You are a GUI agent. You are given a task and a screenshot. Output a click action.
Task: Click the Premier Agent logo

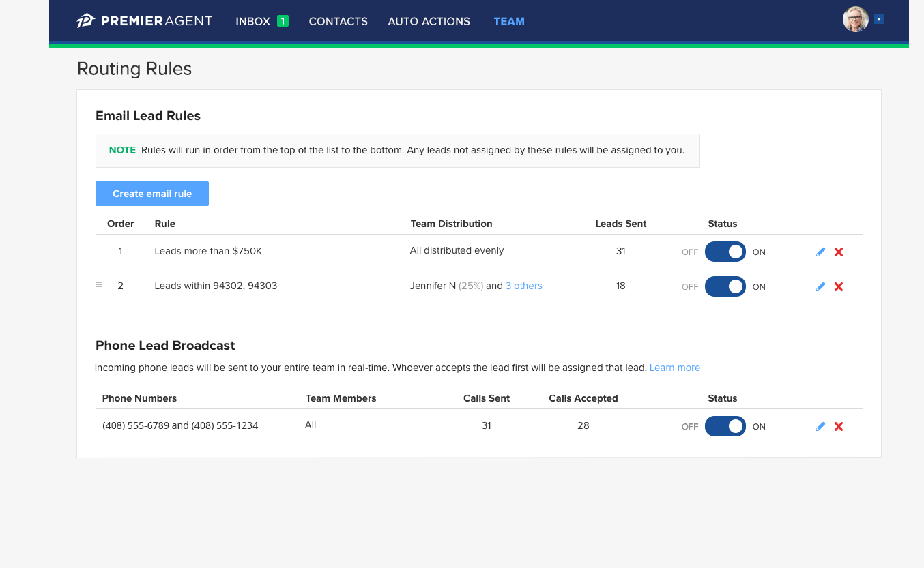click(x=144, y=20)
